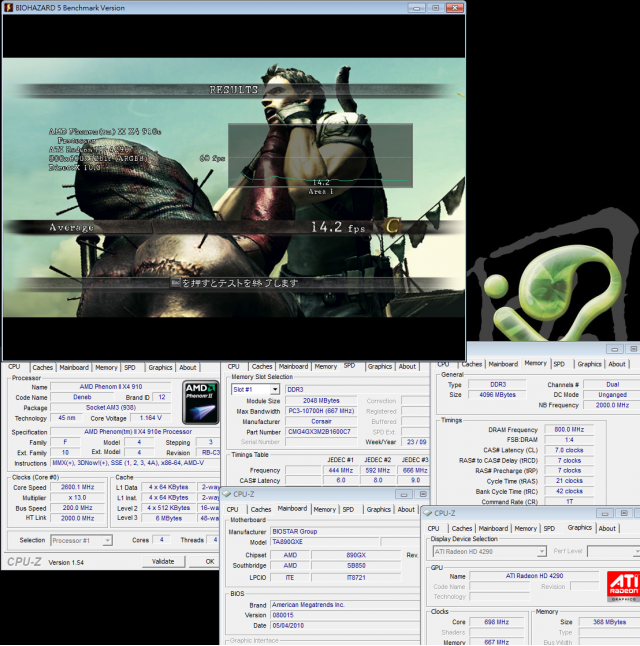The height and width of the screenshot is (646, 640).
Task: Click the Multiplier value x 13.0
Action: pos(77,498)
